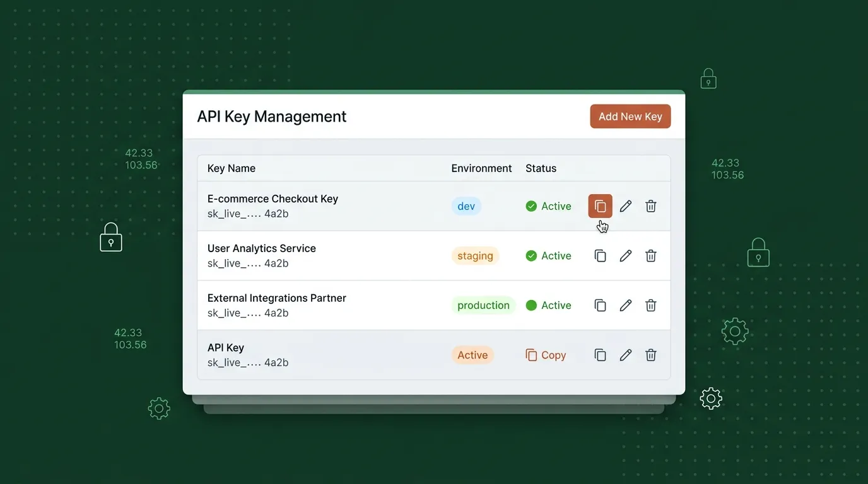Copy the bottom API Key entry
Screen dimensions: 868x484
(x=599, y=355)
